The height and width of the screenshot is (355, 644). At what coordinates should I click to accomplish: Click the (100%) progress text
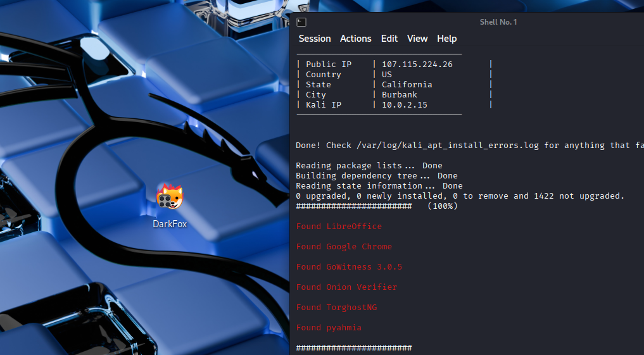[x=443, y=206]
